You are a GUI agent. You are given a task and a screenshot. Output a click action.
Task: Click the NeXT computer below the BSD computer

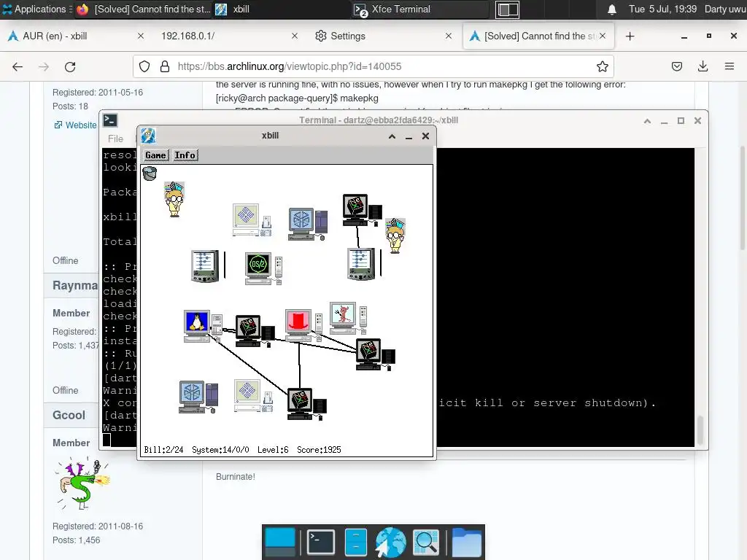pyautogui.click(x=376, y=354)
